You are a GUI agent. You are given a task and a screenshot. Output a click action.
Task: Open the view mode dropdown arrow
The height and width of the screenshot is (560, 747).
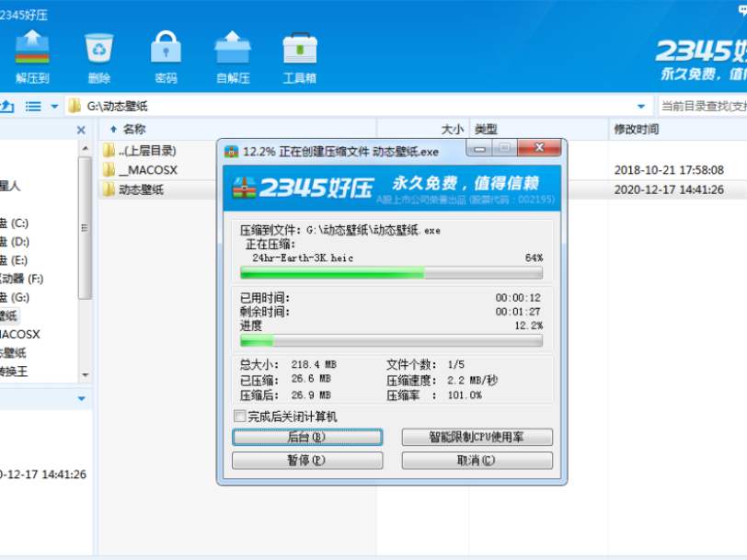tap(54, 106)
